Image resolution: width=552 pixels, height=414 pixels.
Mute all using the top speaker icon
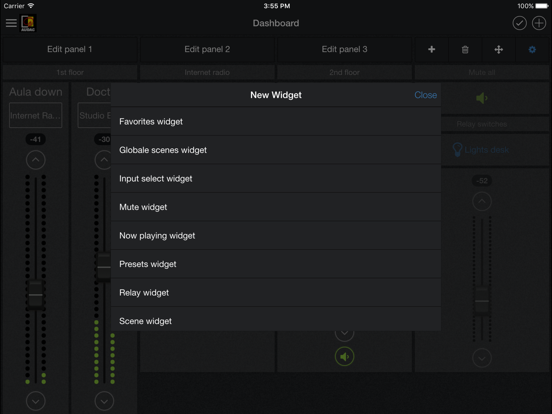[482, 98]
